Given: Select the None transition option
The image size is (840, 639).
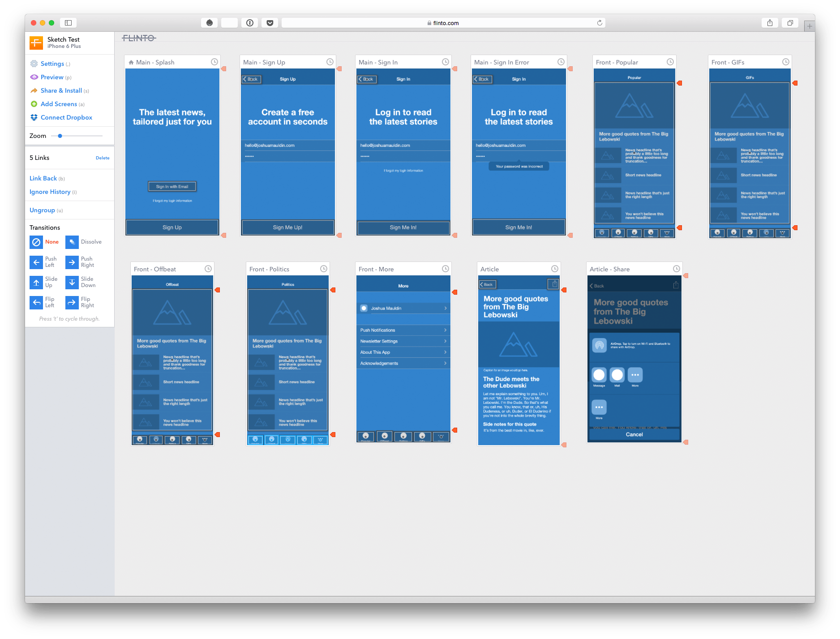Looking at the screenshot, I should (x=36, y=242).
